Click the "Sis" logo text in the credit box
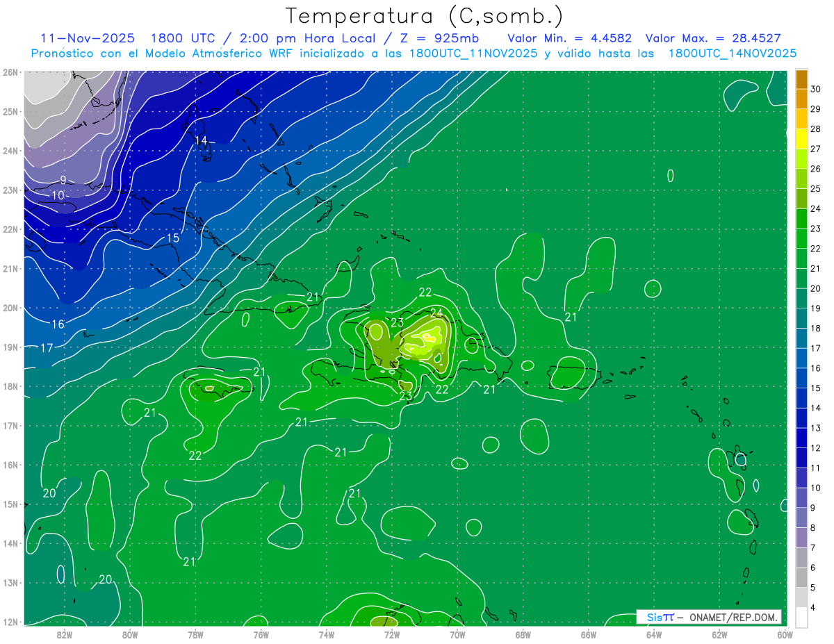 coord(655,617)
